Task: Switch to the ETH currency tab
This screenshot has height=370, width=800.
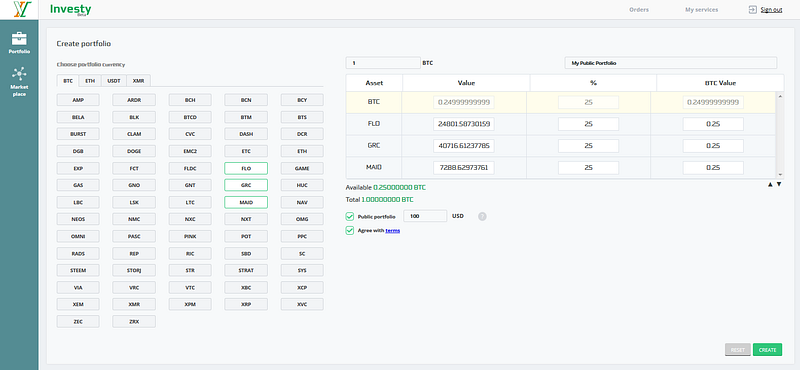Action: [x=90, y=81]
